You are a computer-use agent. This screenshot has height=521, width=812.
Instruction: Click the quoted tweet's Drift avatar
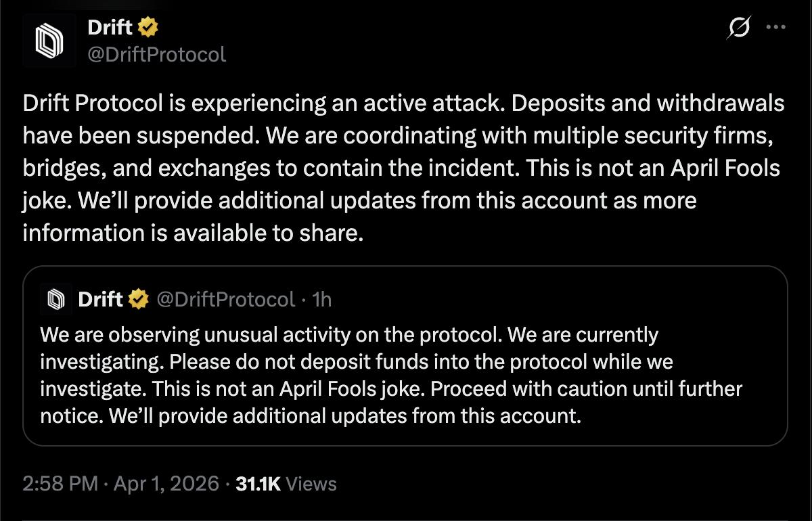tap(55, 299)
